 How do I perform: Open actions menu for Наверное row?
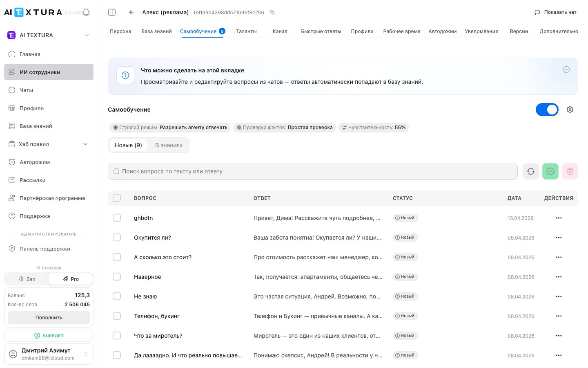(559, 277)
